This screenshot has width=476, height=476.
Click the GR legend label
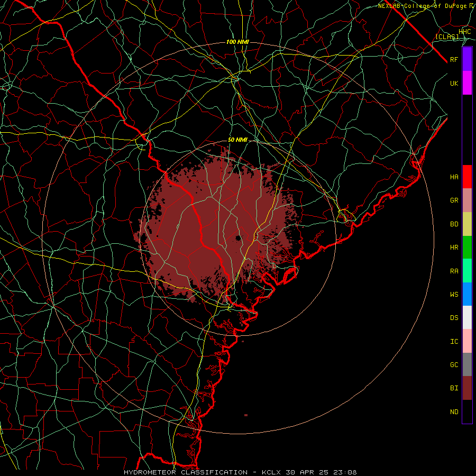(x=454, y=200)
